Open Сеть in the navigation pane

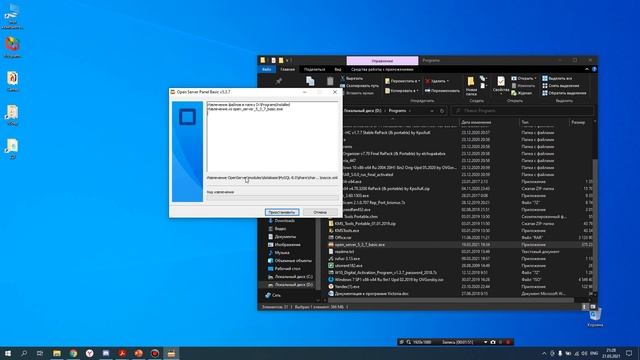pos(276,295)
